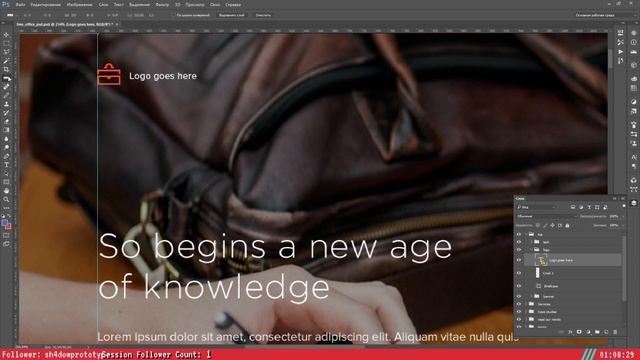Viewport: 640px width, 360px height.
Task: Hide the 'Logo goes here' layer
Action: 519,260
